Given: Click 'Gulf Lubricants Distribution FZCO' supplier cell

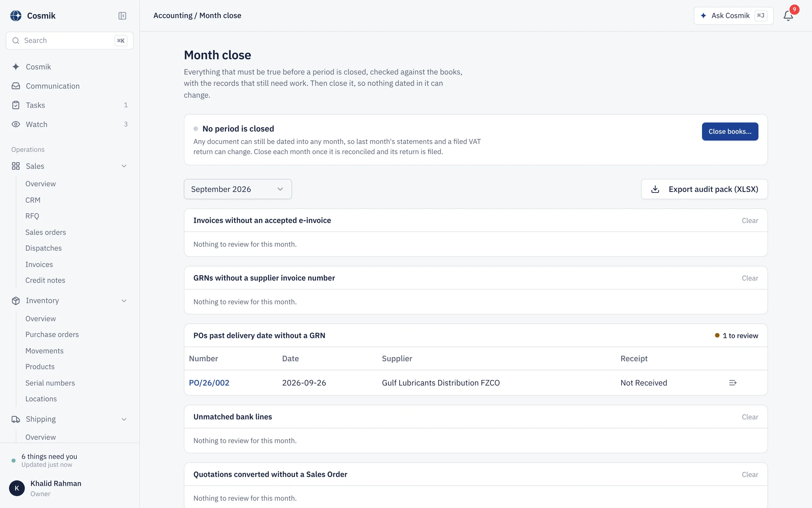Looking at the screenshot, I should [441, 383].
